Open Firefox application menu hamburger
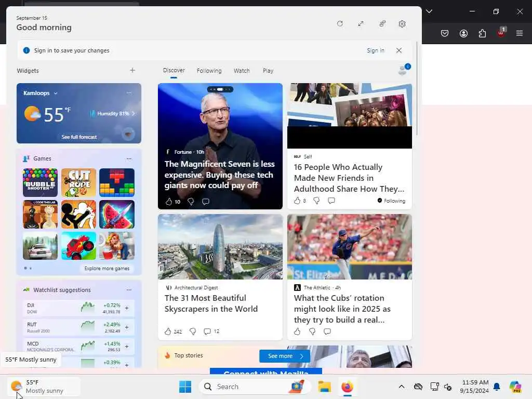Image resolution: width=532 pixels, height=399 pixels. coord(520,33)
